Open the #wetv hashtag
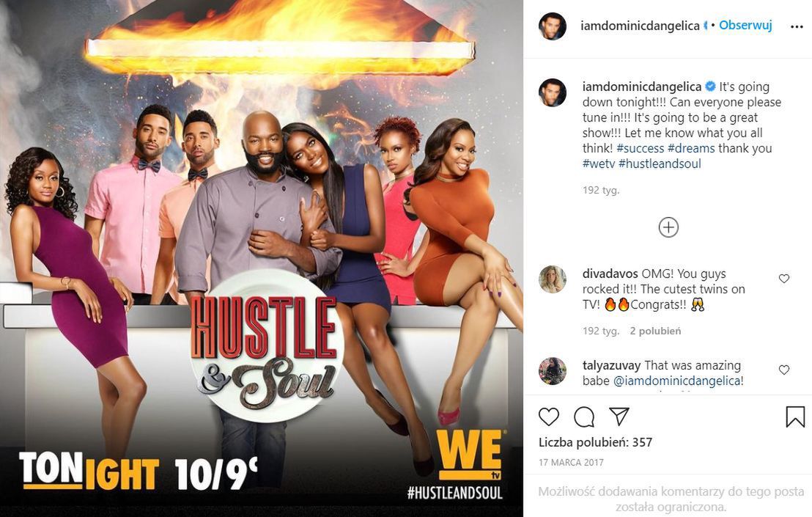 point(599,164)
